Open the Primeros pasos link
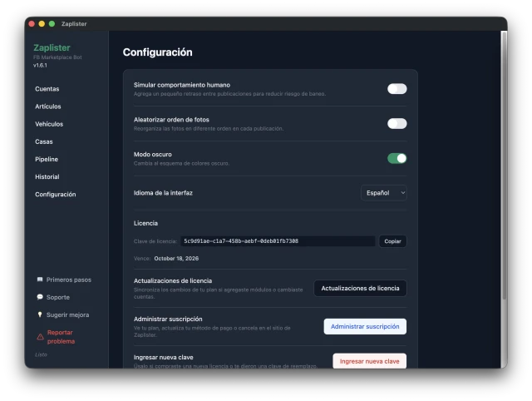This screenshot has width=532, height=401. point(69,280)
